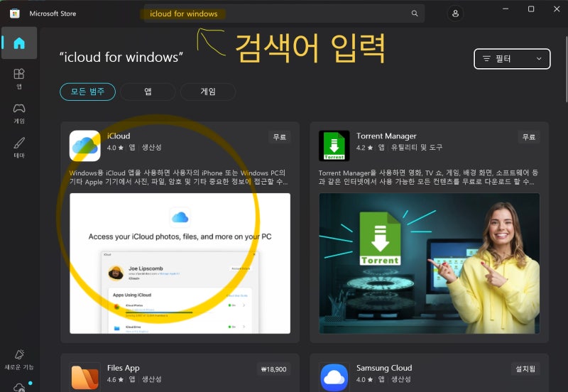Click the search box with icloud for windows
568x392 pixels.
pos(284,13)
